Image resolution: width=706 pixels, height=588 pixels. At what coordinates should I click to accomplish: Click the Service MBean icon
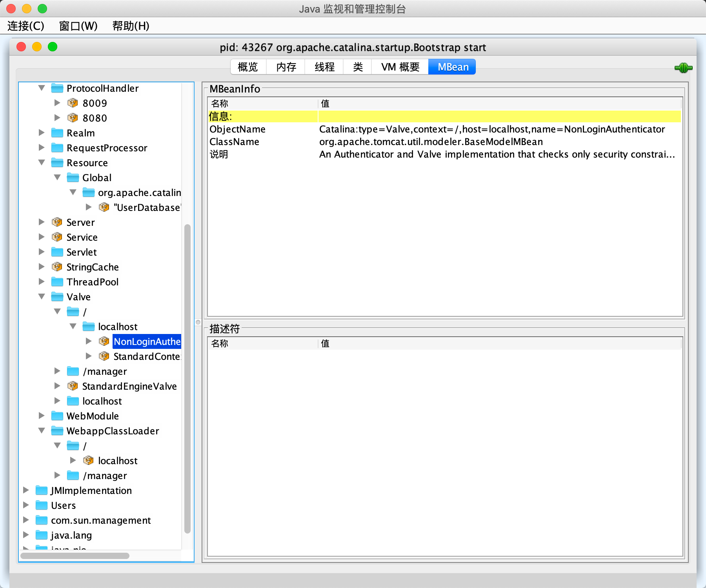57,237
